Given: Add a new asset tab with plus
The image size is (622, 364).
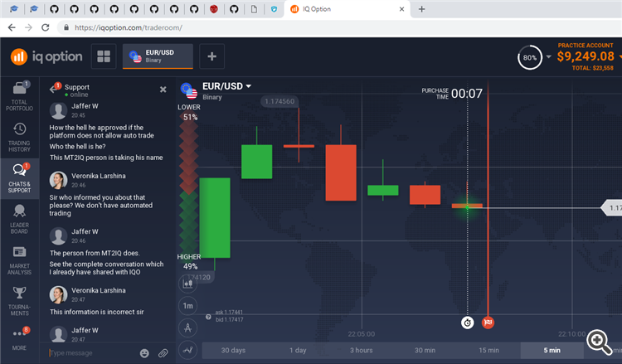Looking at the screenshot, I should [x=211, y=56].
